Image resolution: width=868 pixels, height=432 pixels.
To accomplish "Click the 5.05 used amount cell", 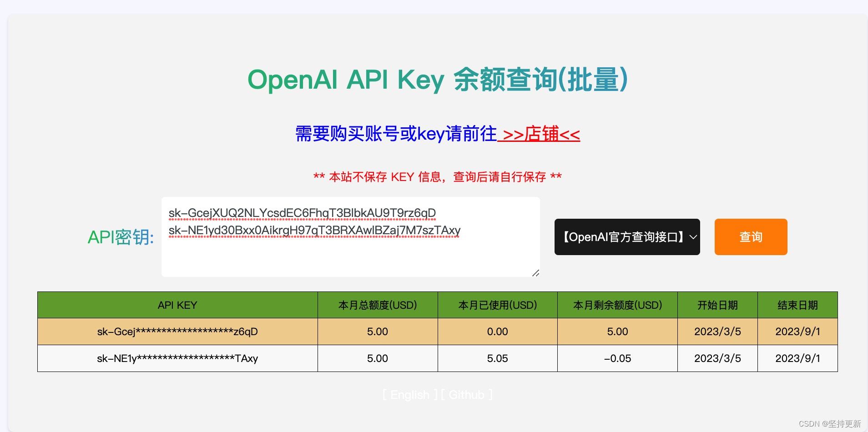I will click(498, 358).
